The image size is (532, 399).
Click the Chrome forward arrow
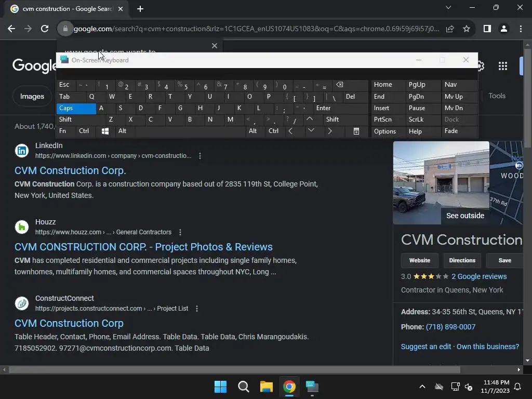click(28, 29)
